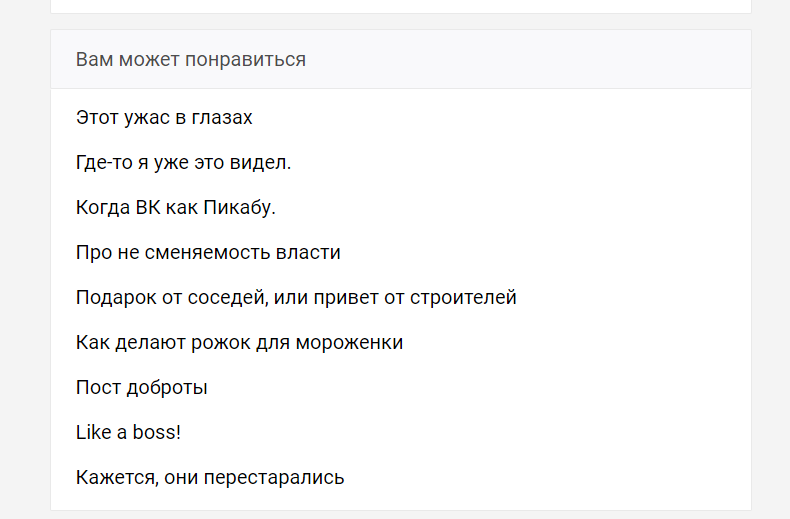Click "Кажется, они перестарались" link
The height and width of the screenshot is (519, 790).
[x=210, y=478]
